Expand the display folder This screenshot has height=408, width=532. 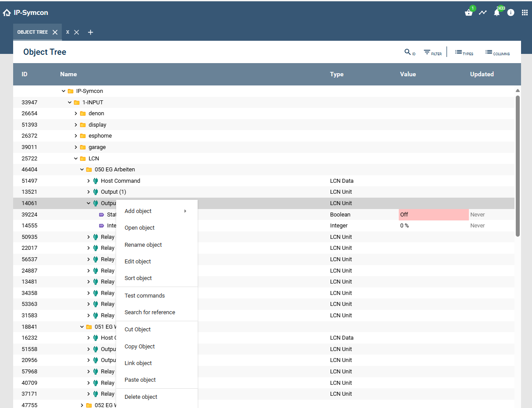coord(76,125)
